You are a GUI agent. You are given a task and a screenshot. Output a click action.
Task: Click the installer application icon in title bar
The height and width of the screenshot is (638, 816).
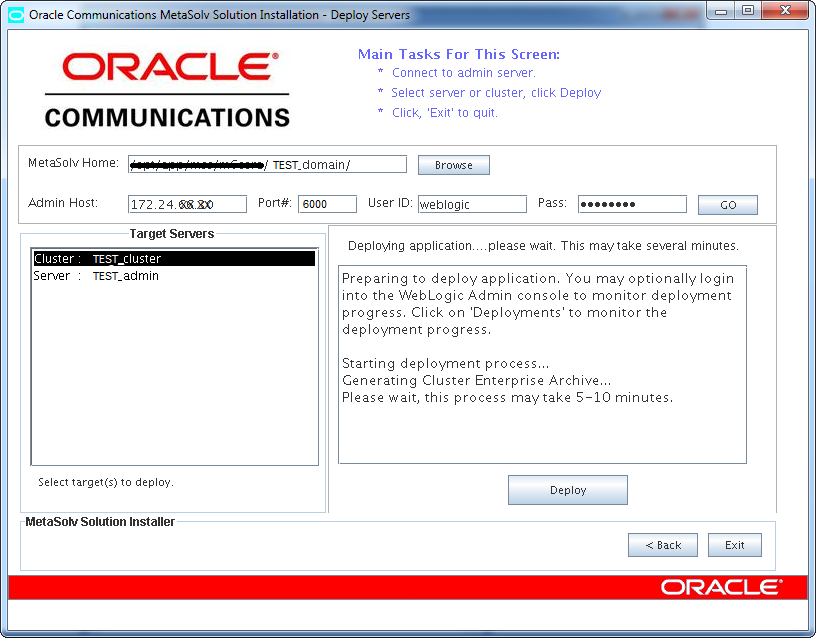point(14,13)
